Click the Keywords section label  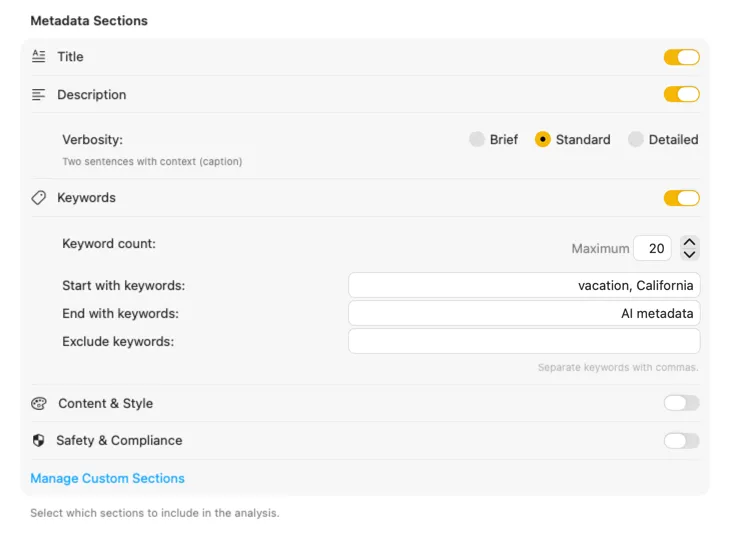87,197
